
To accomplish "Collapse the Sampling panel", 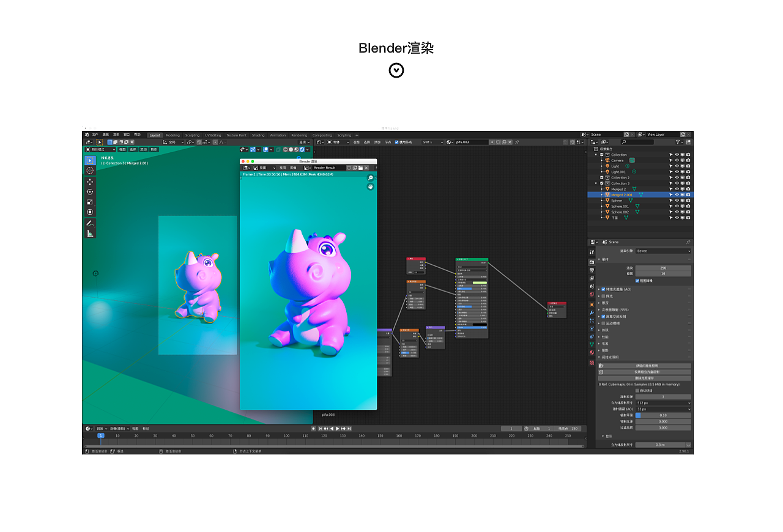I will tap(599, 259).
